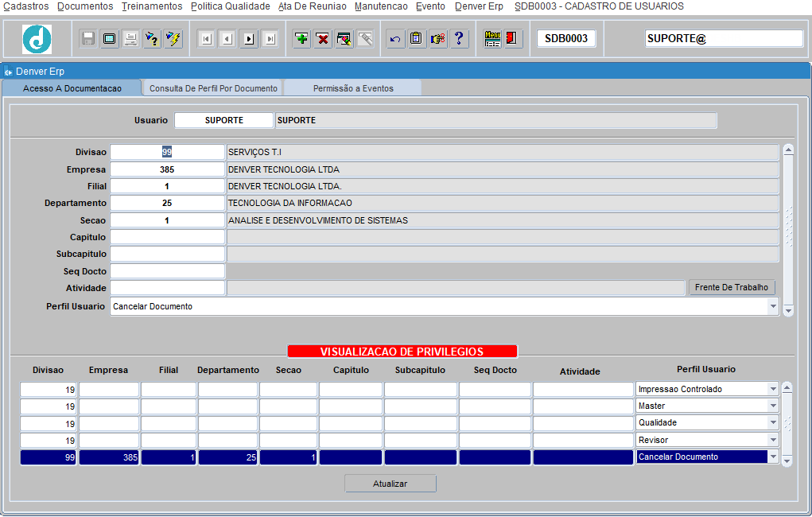Click the Secao field in the form
The height and width of the screenshot is (517, 812).
coord(167,220)
